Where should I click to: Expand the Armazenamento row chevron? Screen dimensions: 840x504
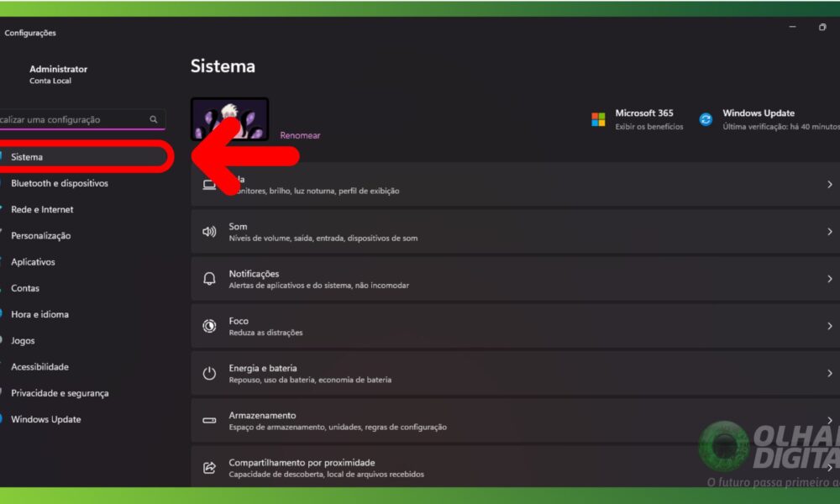(829, 420)
